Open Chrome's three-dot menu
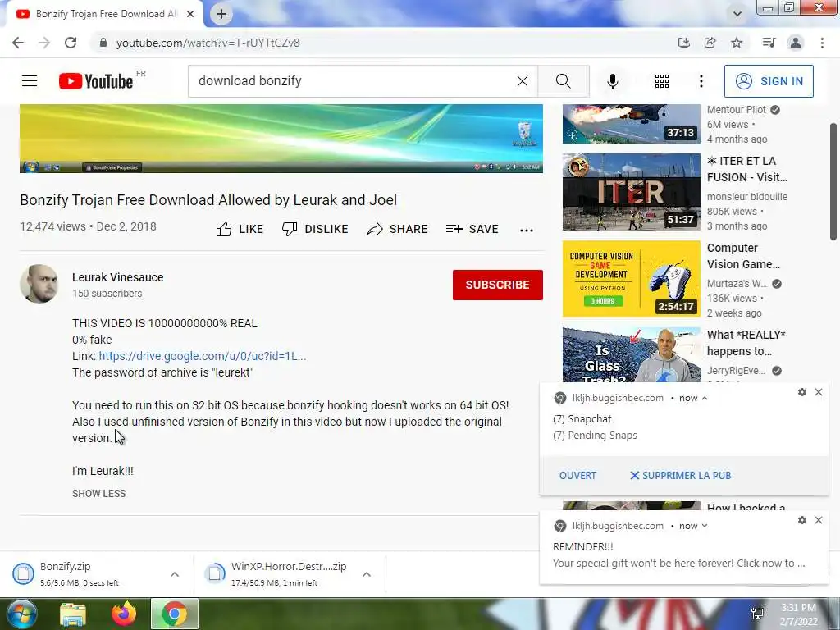The height and width of the screenshot is (630, 840). [822, 43]
